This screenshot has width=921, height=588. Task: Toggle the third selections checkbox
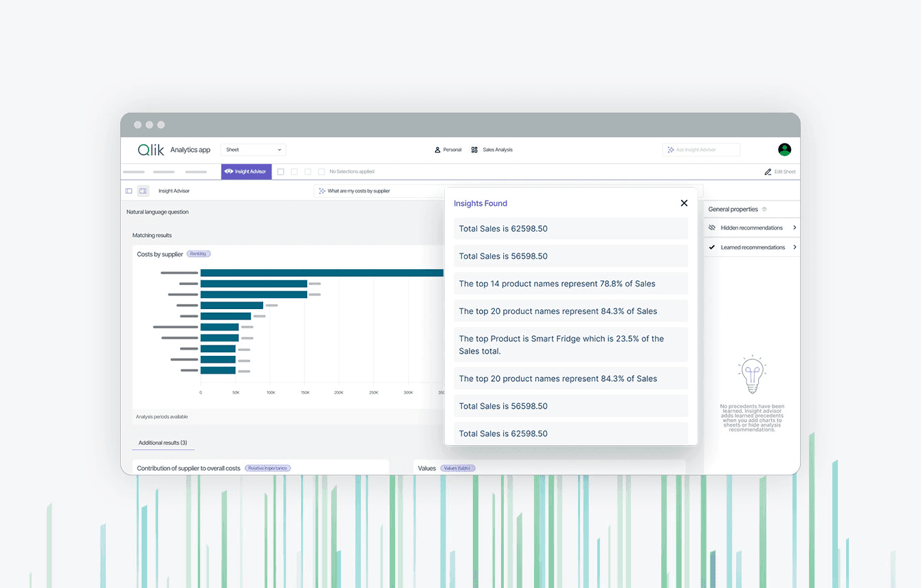tap(308, 171)
